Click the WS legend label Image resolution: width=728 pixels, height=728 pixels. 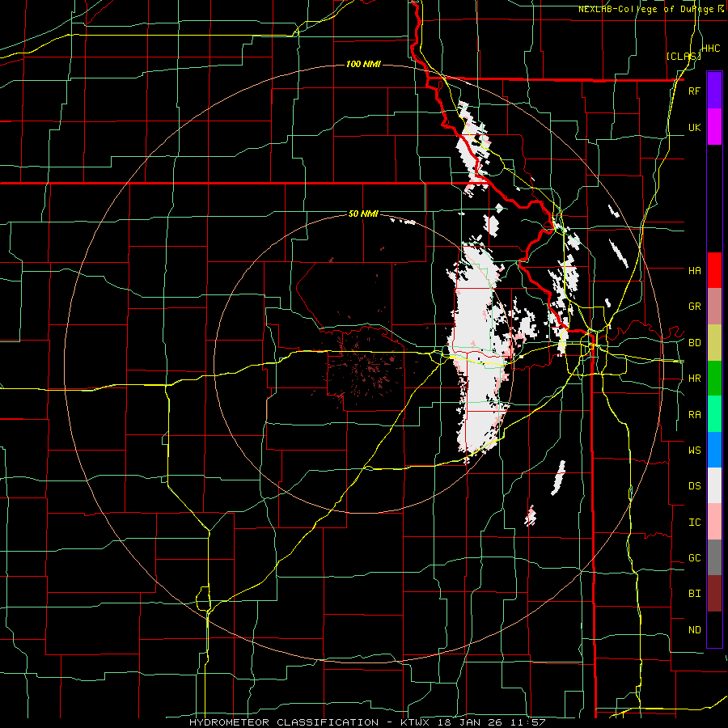[694, 450]
